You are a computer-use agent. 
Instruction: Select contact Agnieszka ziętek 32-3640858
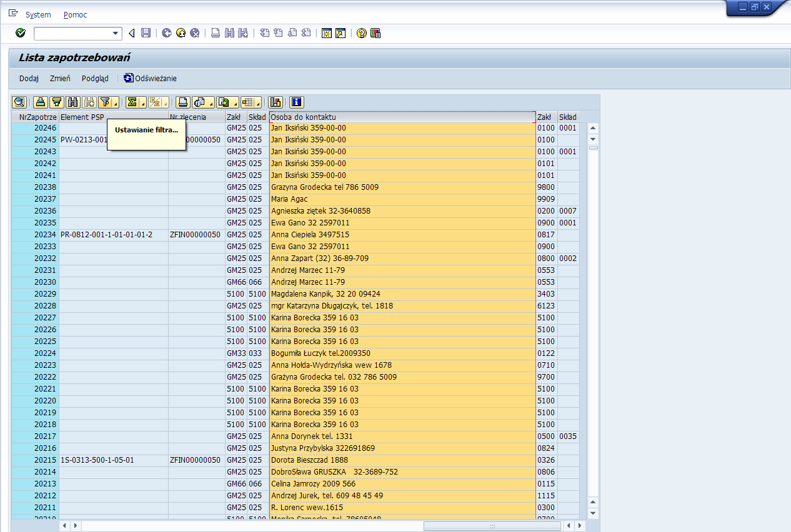click(x=402, y=211)
